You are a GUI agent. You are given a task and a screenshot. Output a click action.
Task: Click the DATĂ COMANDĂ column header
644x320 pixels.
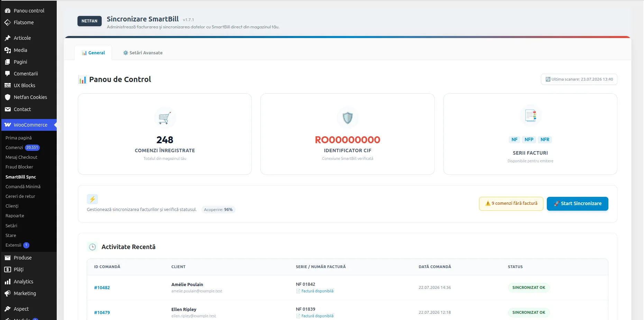coord(435,267)
